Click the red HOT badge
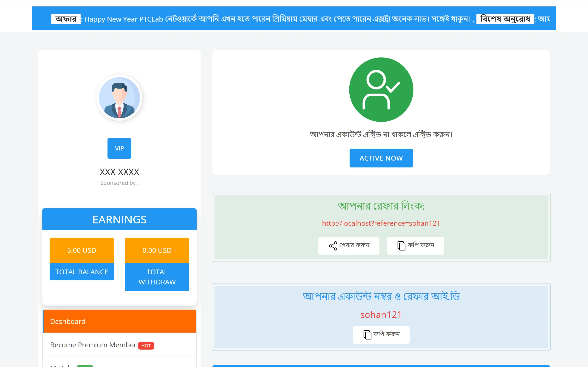 [x=146, y=345]
